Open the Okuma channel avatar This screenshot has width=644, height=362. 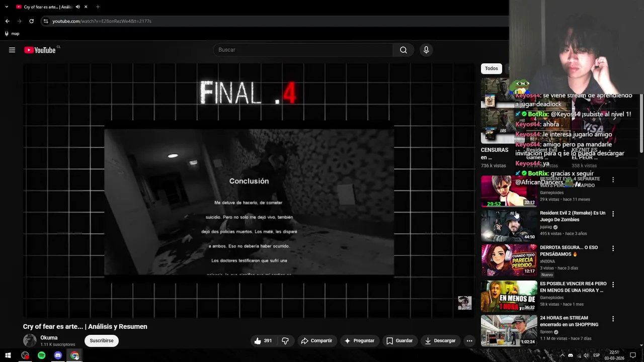[x=30, y=340]
